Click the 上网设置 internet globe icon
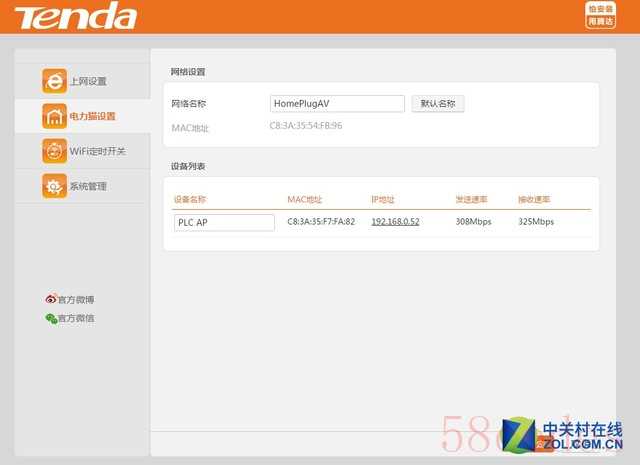Viewport: 640px width, 465px height. pyautogui.click(x=54, y=81)
